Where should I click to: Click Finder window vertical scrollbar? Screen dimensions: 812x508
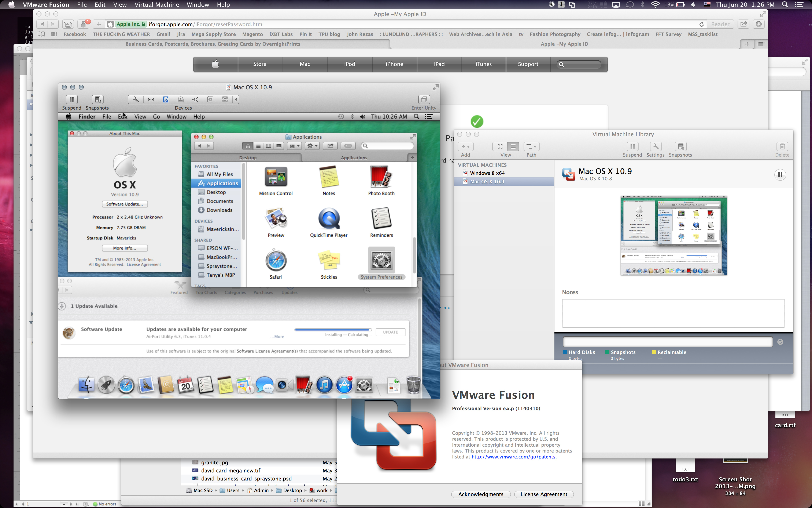click(414, 255)
